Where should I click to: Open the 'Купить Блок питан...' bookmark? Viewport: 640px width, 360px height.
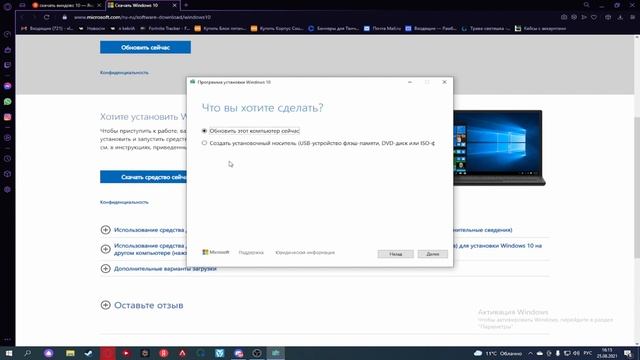(220, 29)
